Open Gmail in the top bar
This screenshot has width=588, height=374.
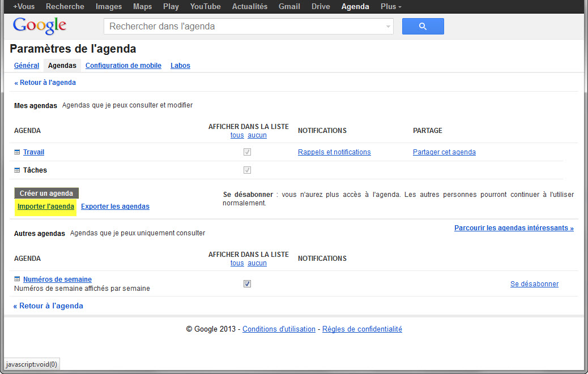click(289, 6)
